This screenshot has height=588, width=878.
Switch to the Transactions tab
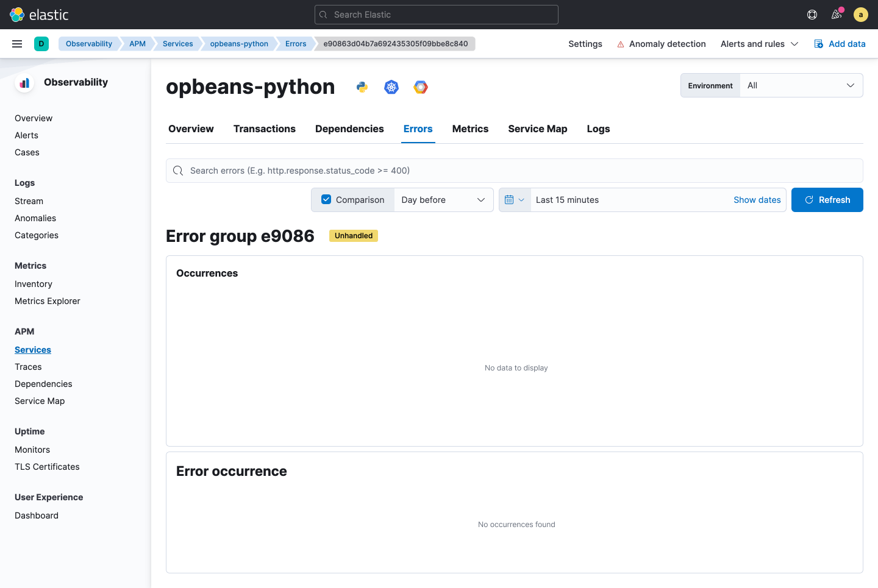tap(265, 129)
